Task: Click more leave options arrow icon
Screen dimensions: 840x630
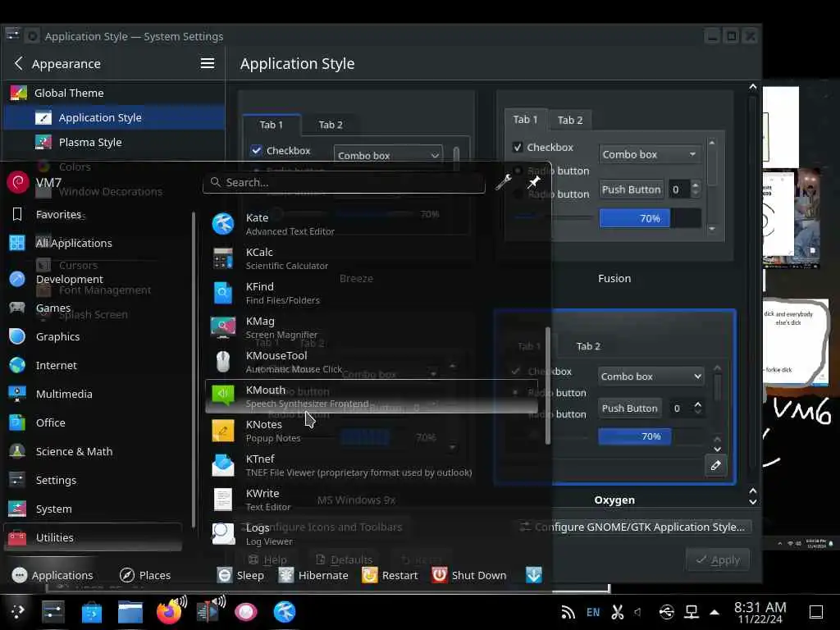Action: pyautogui.click(x=534, y=575)
